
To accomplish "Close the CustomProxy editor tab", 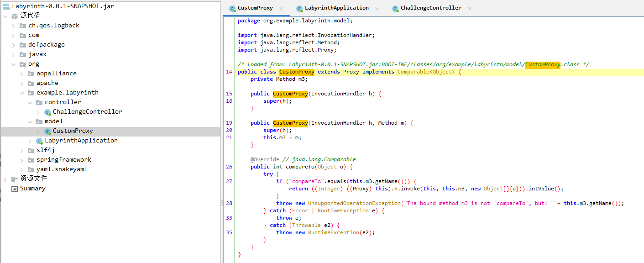I will click(281, 8).
